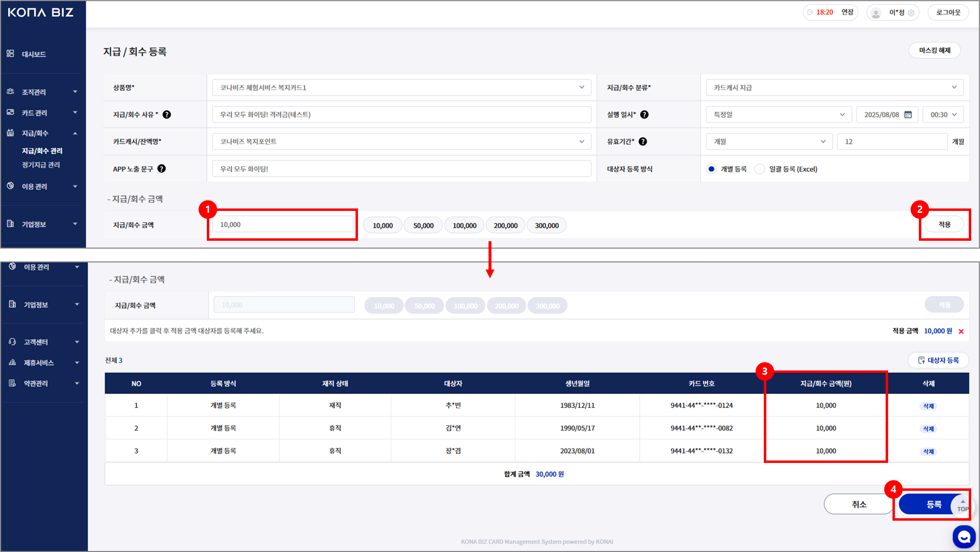Open the 상품명 dropdown
This screenshot has width=980, height=552.
click(401, 88)
